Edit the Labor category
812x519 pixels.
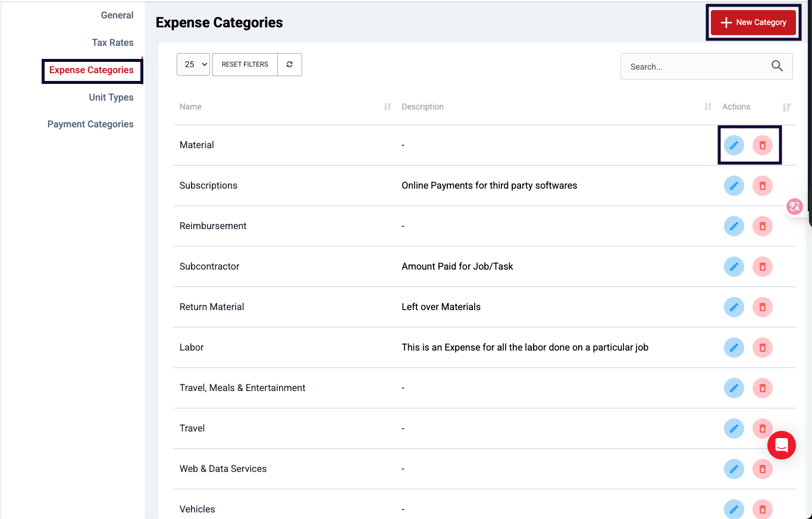tap(733, 348)
